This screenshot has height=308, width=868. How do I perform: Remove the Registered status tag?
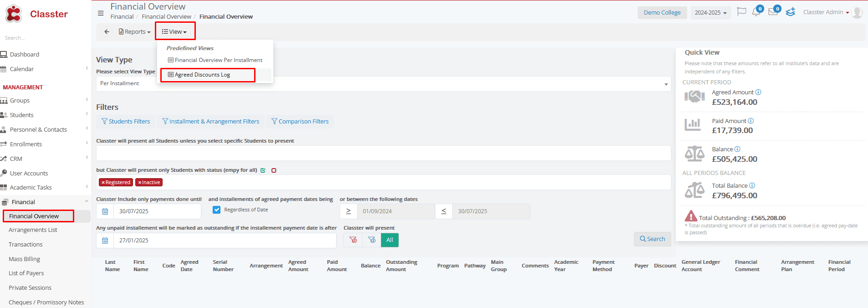[103, 183]
